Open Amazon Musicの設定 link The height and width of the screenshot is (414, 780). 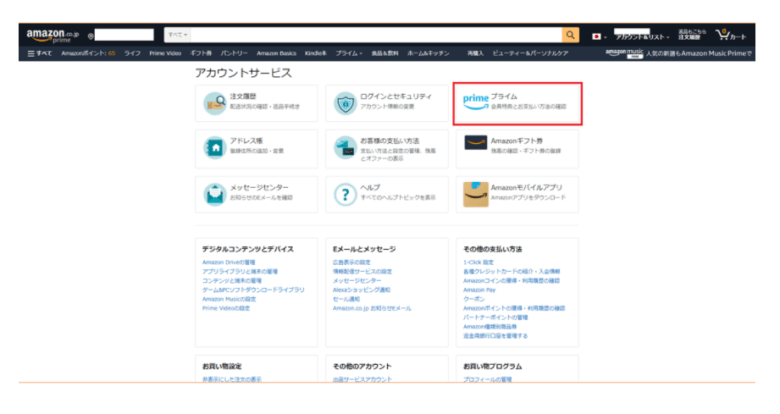click(229, 299)
